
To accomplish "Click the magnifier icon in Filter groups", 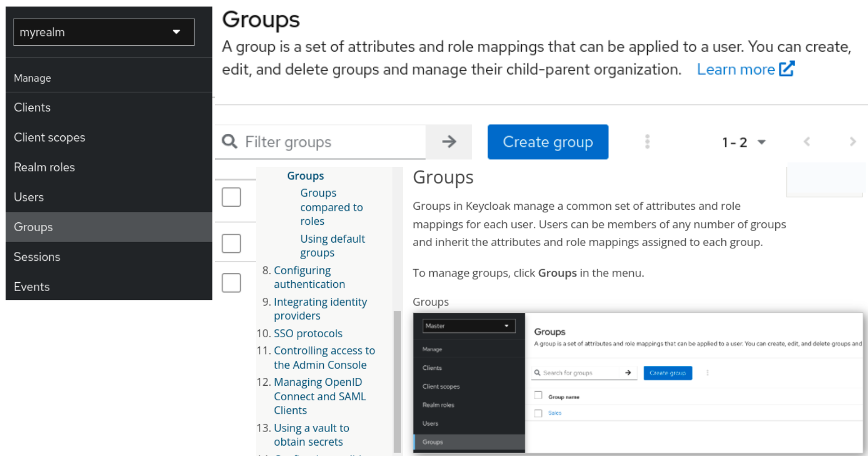I will [x=230, y=142].
